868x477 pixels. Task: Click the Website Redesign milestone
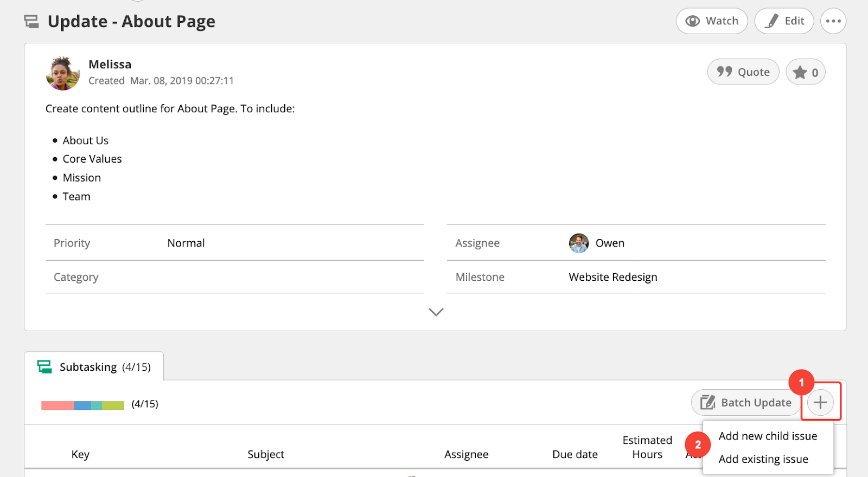(x=612, y=278)
